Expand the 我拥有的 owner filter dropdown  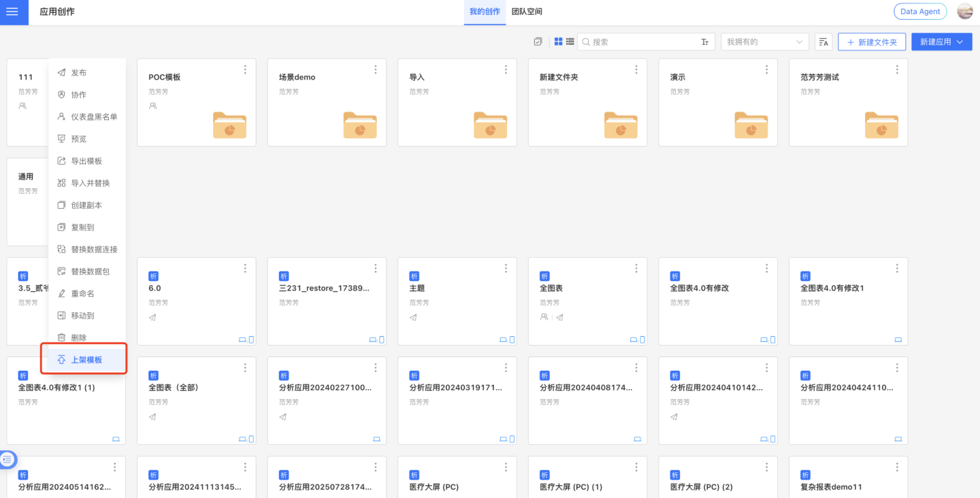point(764,42)
